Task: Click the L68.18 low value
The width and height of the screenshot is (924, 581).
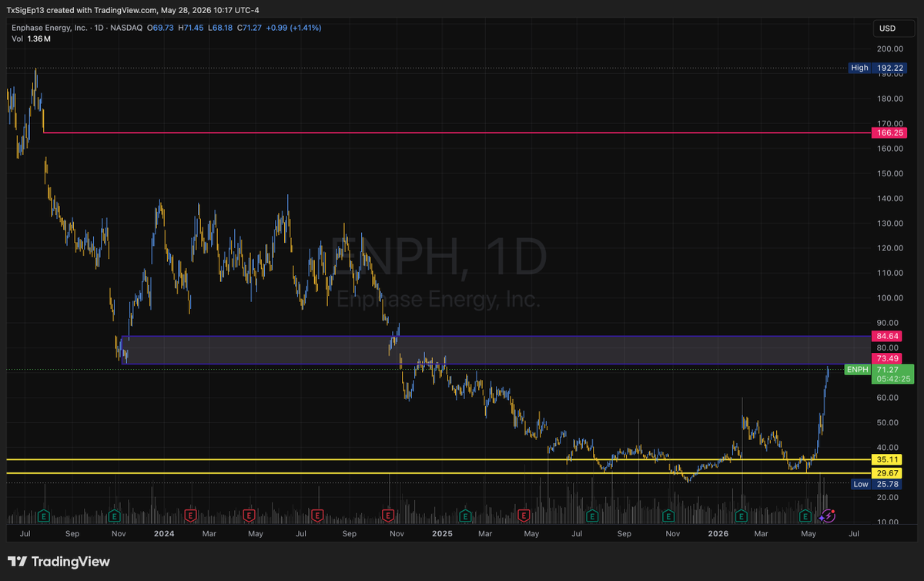Action: click(x=222, y=28)
